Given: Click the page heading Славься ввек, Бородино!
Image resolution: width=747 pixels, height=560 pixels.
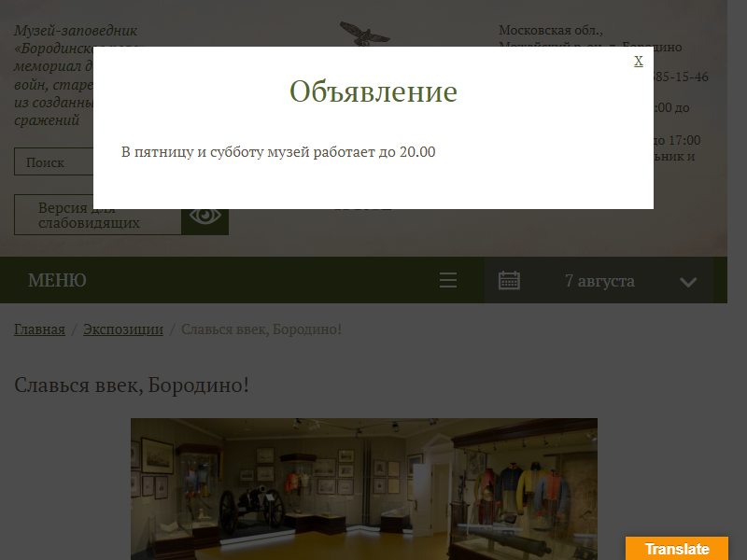Looking at the screenshot, I should [x=132, y=385].
